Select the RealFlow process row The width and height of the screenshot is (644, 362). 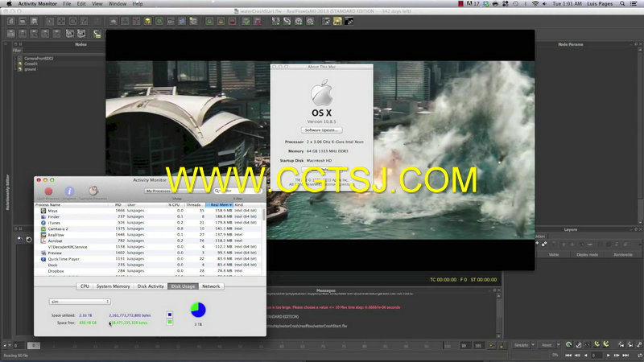click(148, 235)
